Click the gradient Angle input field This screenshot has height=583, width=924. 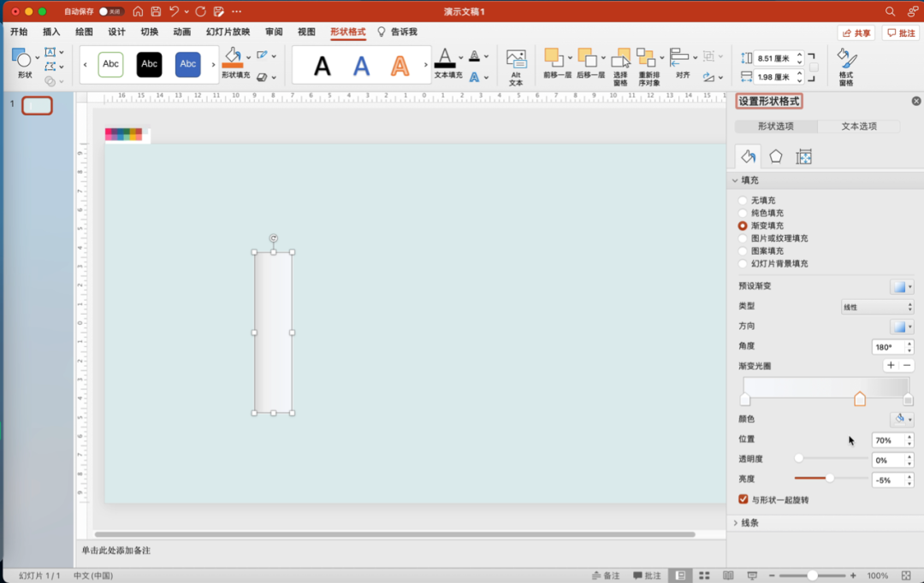click(x=888, y=347)
